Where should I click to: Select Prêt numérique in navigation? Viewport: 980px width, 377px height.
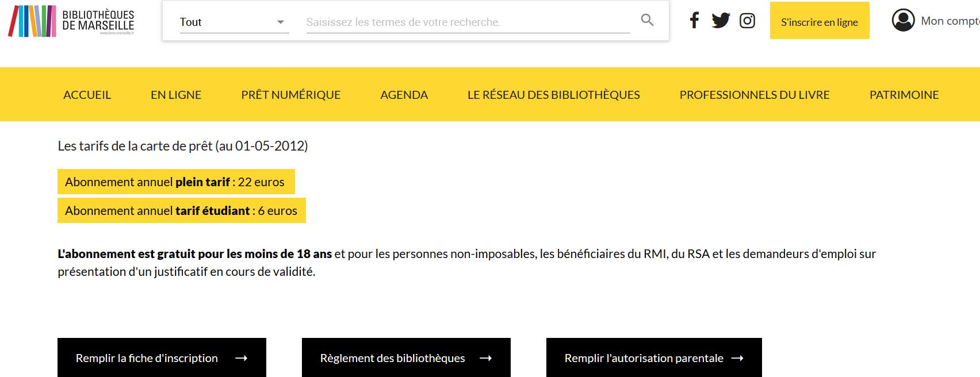click(x=290, y=95)
